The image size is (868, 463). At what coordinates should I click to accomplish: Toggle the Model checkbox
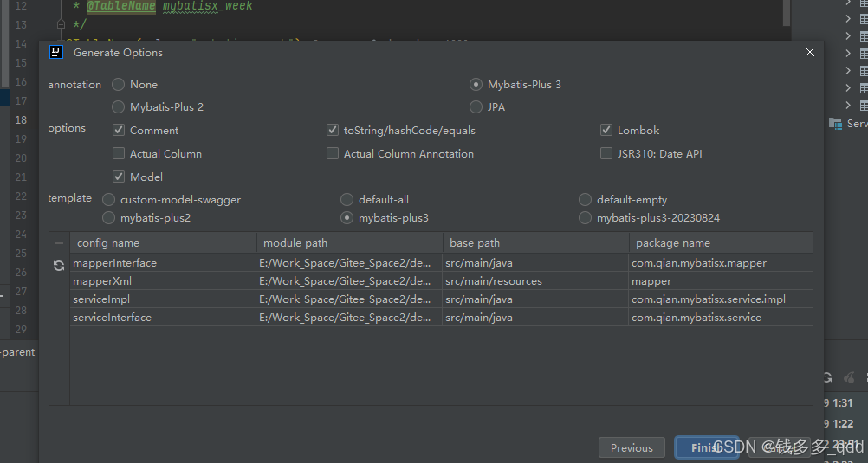coord(119,177)
